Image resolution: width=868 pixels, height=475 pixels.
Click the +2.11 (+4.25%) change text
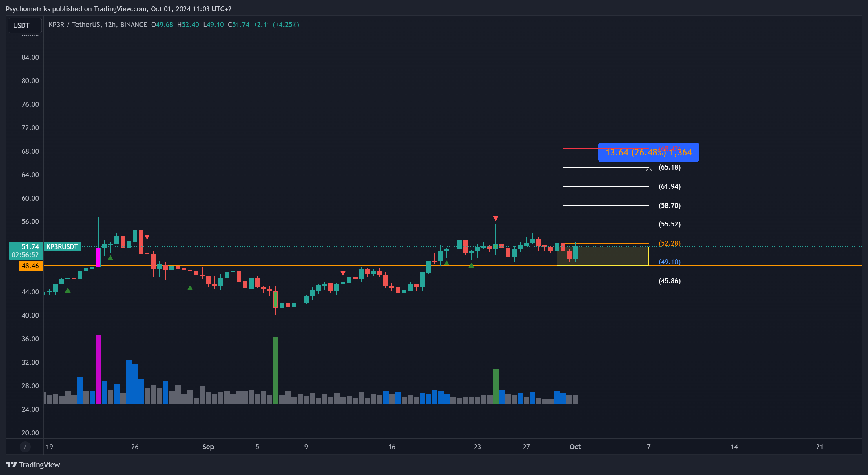click(276, 25)
